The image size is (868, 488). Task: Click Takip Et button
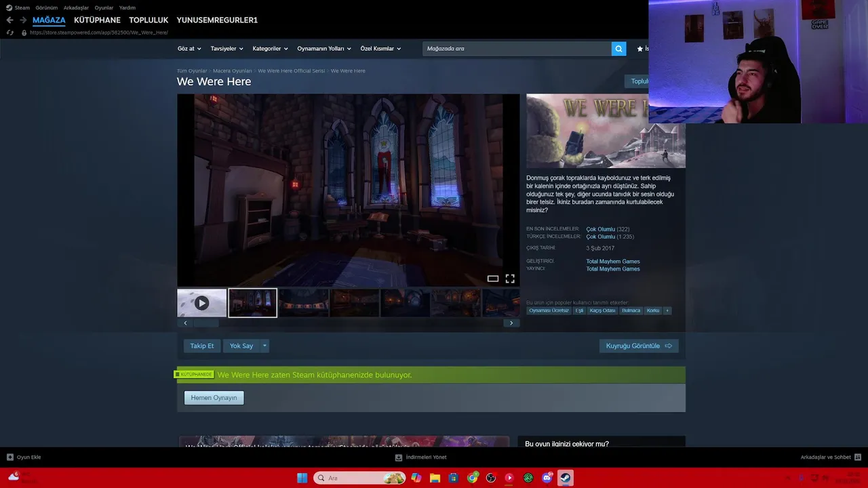click(202, 346)
